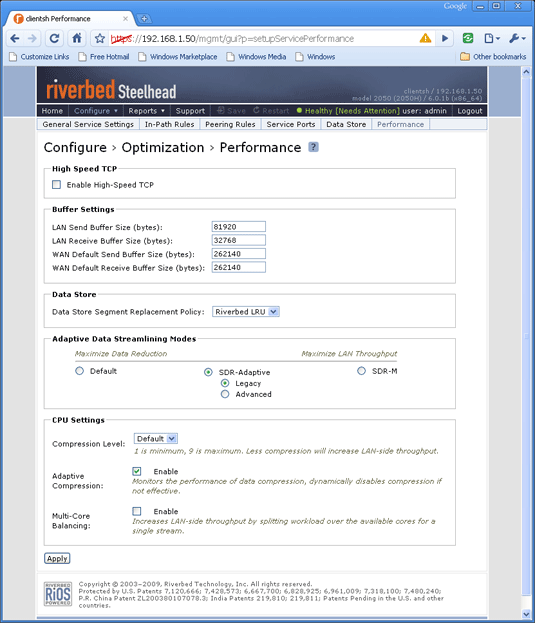Click the Go play-arrow button
Screen dimensions: 535x623
pyautogui.click(x=445, y=39)
